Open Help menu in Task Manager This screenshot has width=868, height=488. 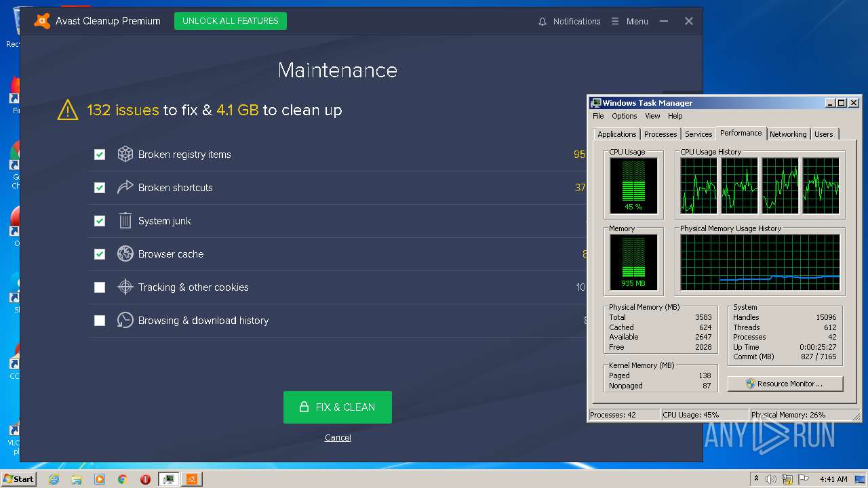tap(675, 116)
